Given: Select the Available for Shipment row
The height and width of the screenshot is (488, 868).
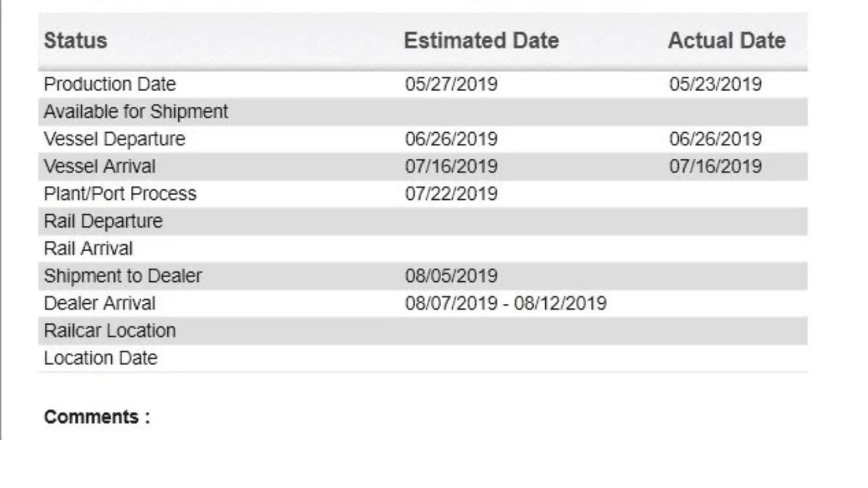Looking at the screenshot, I should (423, 112).
